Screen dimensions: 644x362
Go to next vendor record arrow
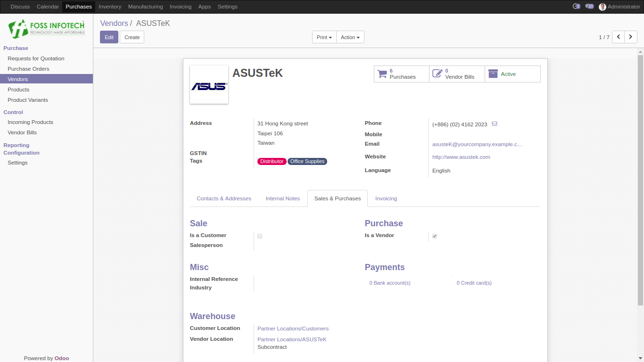631,37
